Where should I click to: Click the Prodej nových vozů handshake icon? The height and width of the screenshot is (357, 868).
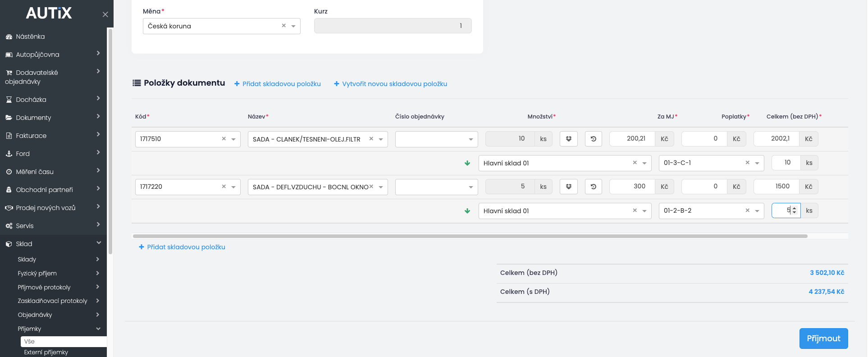tap(9, 208)
